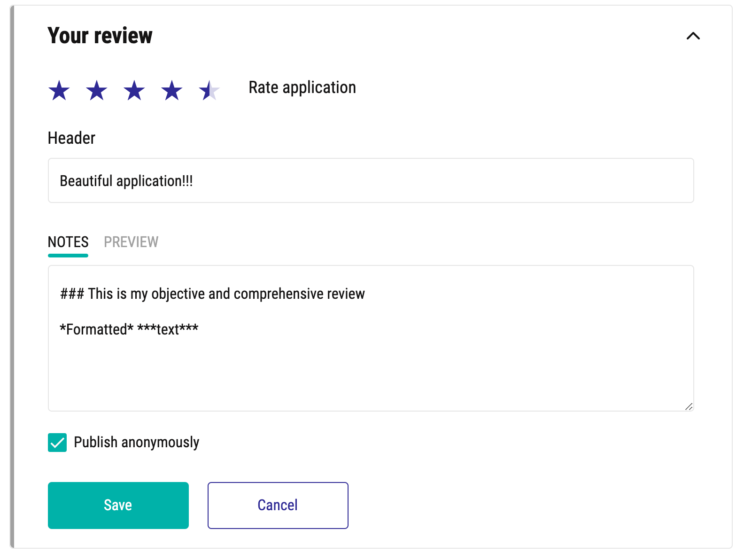Set rating with the second star

[97, 90]
